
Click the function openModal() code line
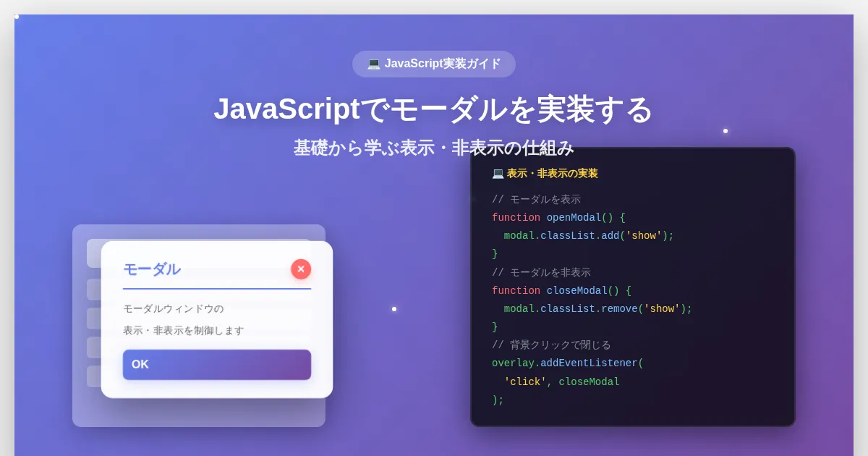coord(558,218)
